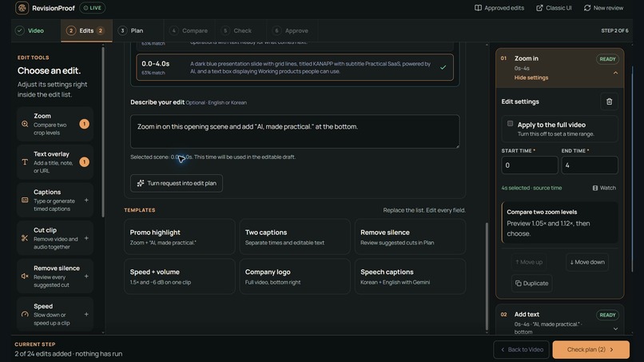The image size is (644, 362).
Task: Expand the Add text edit chevron
Action: coord(615,328)
